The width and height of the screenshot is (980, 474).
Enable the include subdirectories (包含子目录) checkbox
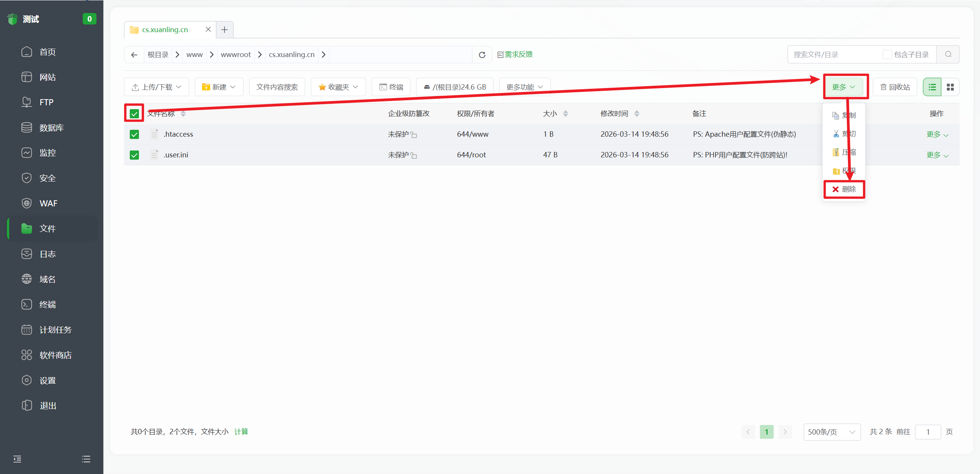pyautogui.click(x=887, y=54)
